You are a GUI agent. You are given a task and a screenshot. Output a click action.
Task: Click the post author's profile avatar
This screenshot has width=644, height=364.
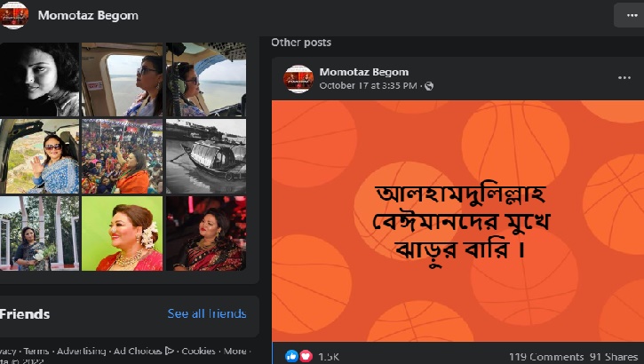pyautogui.click(x=298, y=79)
